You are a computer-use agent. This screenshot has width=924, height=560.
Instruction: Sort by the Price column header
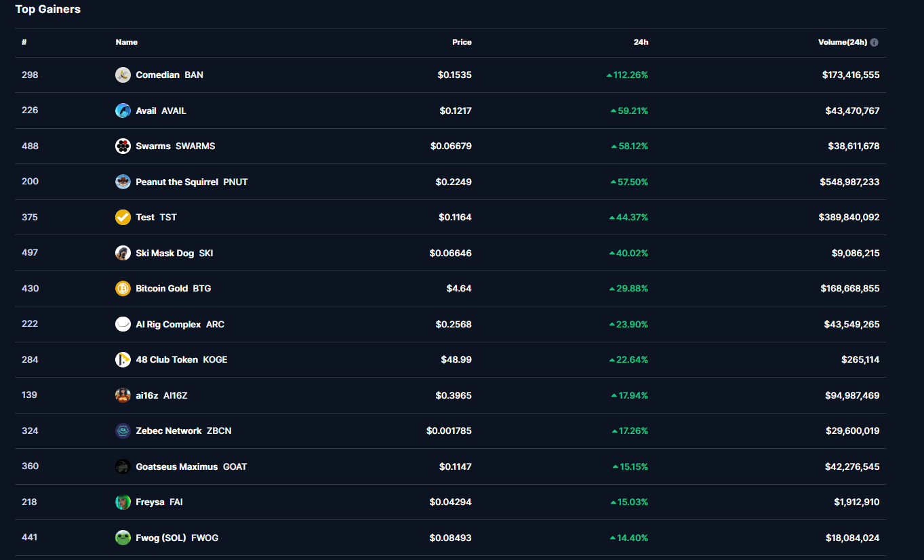coord(462,42)
